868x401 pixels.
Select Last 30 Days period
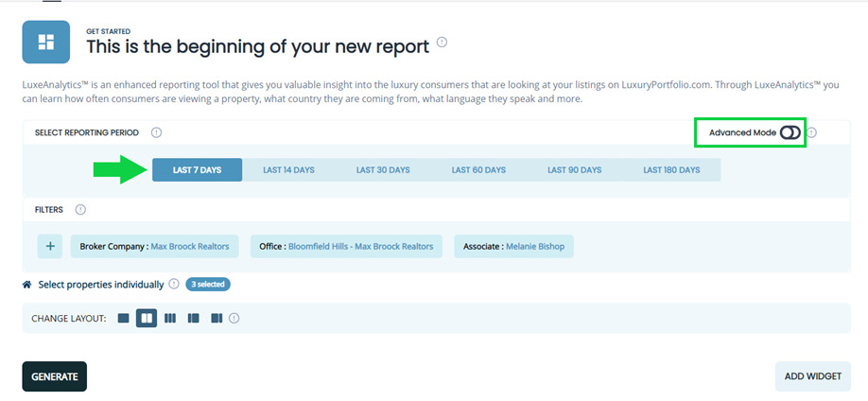pyautogui.click(x=383, y=170)
